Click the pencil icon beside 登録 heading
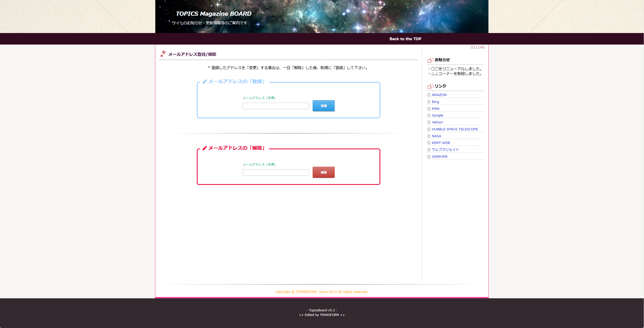Image resolution: width=644 pixels, height=328 pixels. point(205,82)
